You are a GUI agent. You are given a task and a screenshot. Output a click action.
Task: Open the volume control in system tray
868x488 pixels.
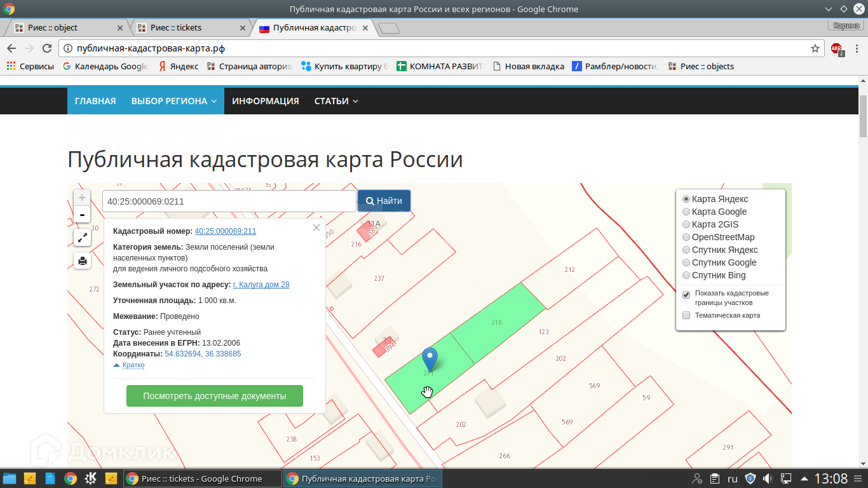768,478
